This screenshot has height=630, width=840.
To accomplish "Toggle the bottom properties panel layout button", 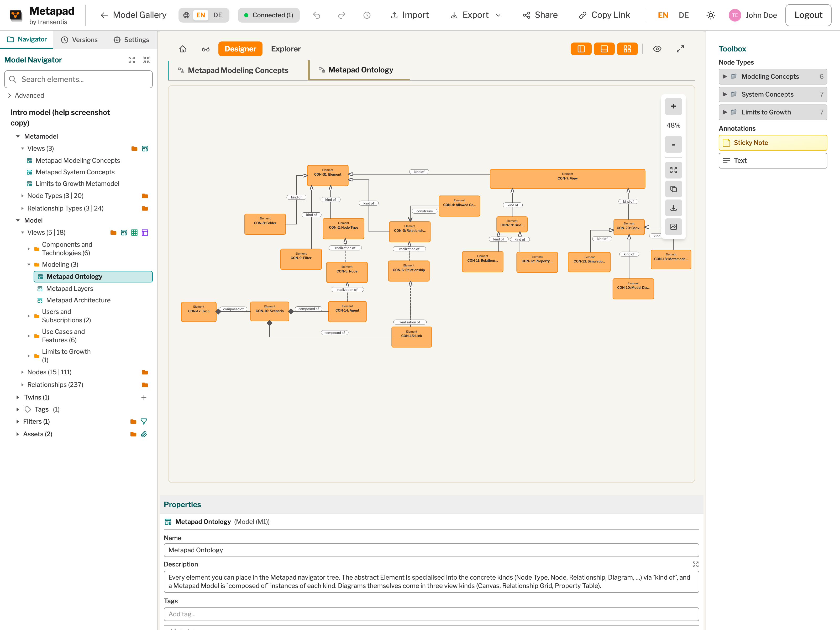I will tap(604, 49).
